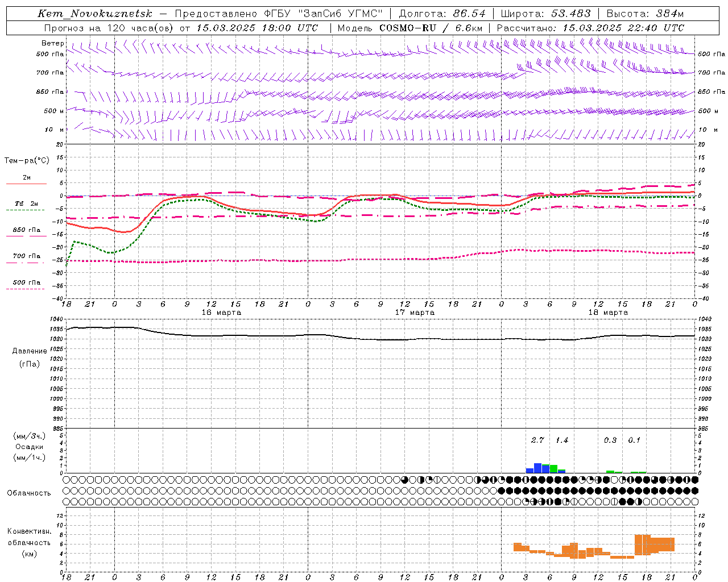Image resolution: width=728 pixels, height=582 pixels.
Task: Click the 'Ветер' wind panel label
Action: coord(52,43)
